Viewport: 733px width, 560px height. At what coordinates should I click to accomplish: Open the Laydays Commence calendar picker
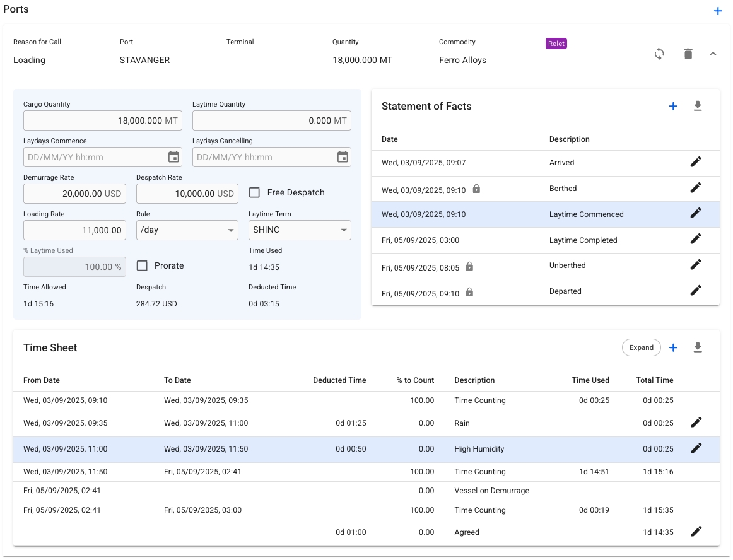tap(173, 157)
